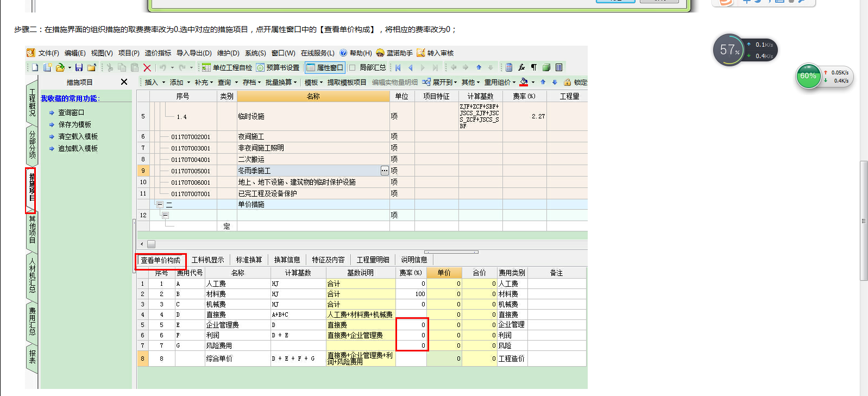Click the Undo arrow icon
868x396 pixels.
pos(162,67)
